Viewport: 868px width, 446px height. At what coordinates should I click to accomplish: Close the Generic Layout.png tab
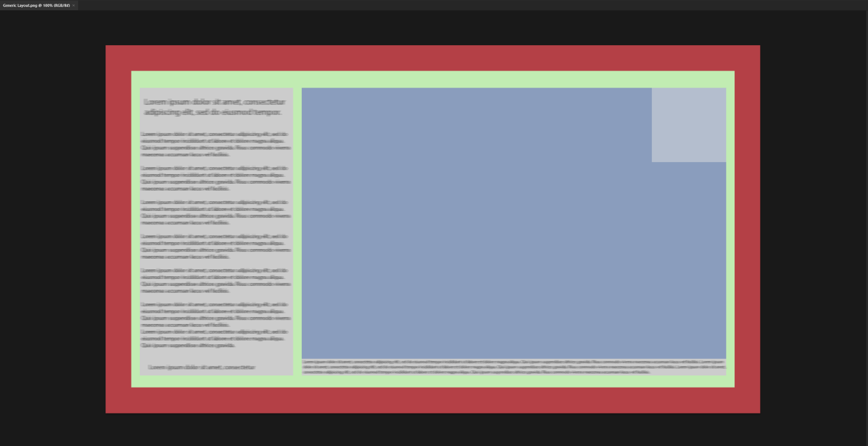click(74, 5)
